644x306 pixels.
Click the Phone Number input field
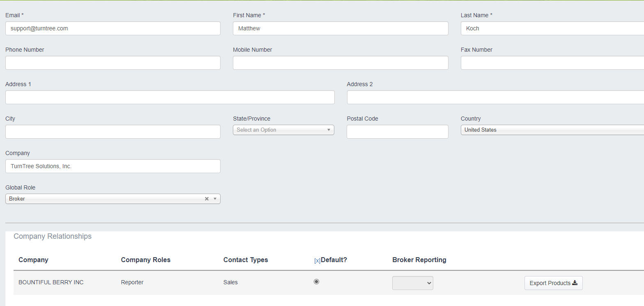pos(113,63)
